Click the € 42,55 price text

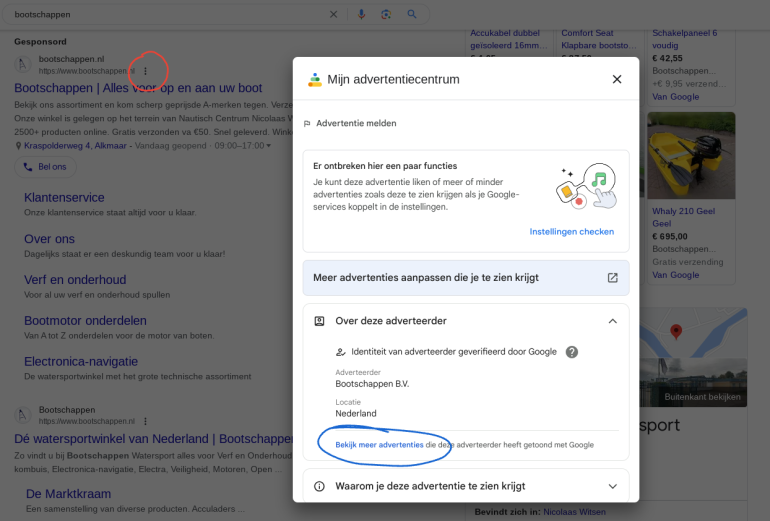pyautogui.click(x=667, y=58)
